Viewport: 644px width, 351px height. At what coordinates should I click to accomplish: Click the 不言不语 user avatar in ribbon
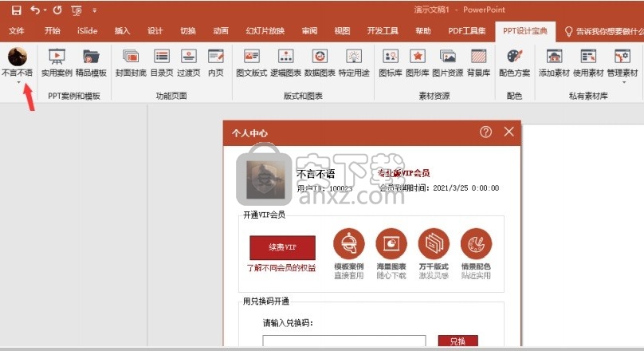tap(18, 57)
